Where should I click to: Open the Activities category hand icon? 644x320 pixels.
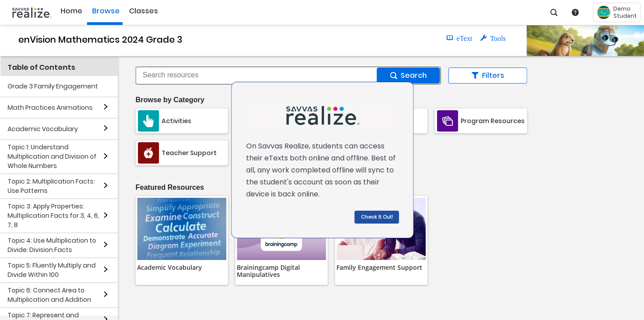[x=148, y=121]
